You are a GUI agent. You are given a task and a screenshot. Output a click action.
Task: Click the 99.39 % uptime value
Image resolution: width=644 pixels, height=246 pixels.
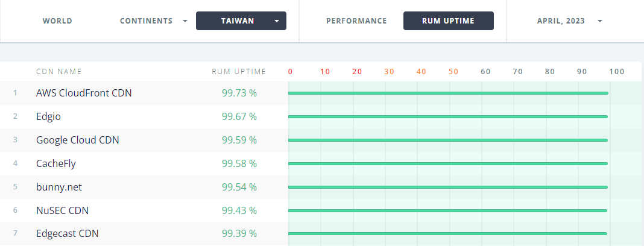[239, 234]
